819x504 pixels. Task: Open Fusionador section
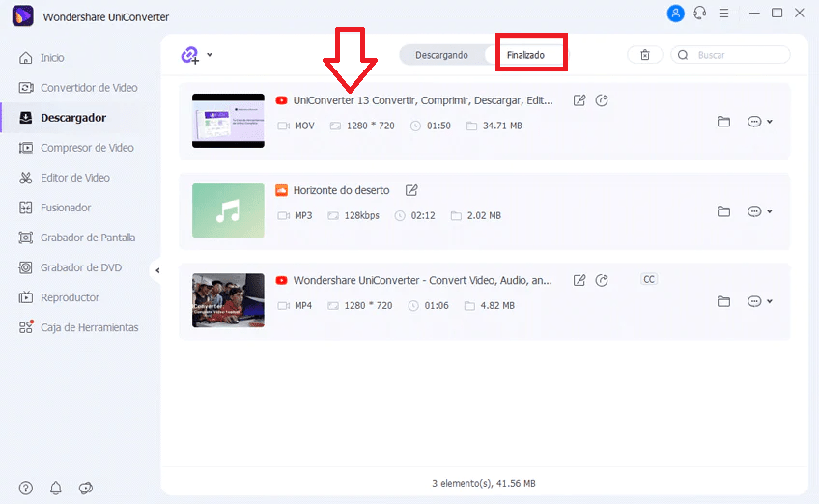[55, 208]
